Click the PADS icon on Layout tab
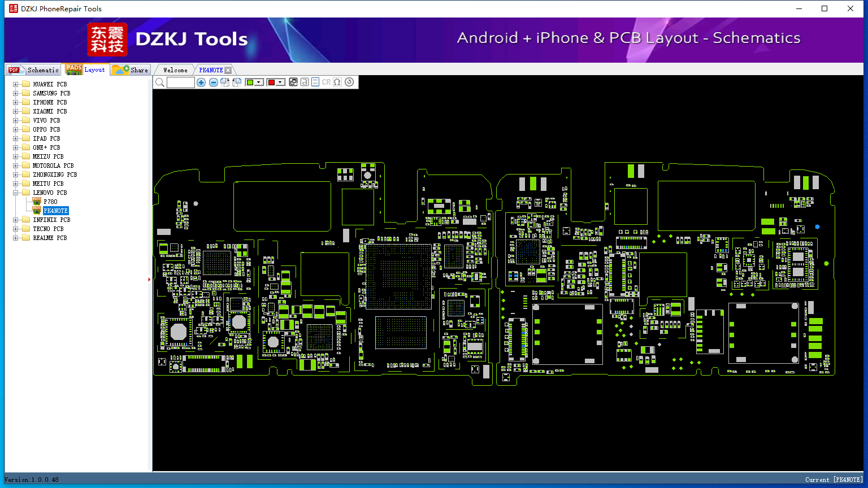Image resolution: width=868 pixels, height=488 pixels. tap(74, 69)
